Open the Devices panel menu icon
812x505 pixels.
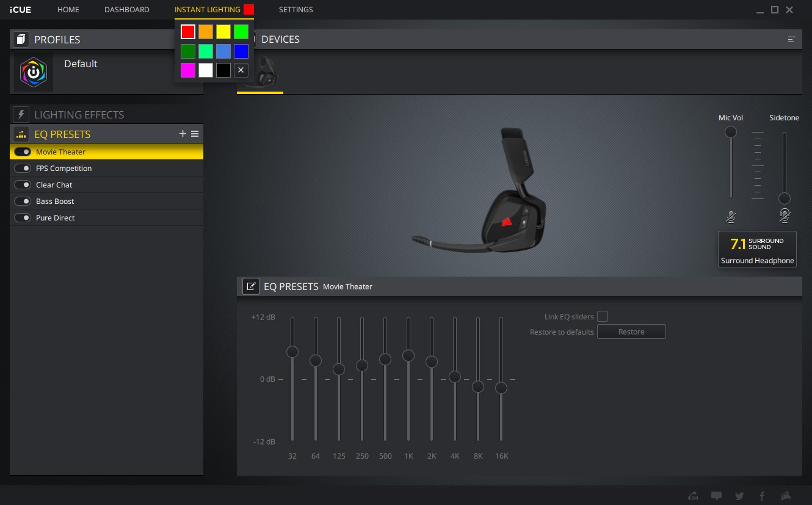[x=792, y=40]
